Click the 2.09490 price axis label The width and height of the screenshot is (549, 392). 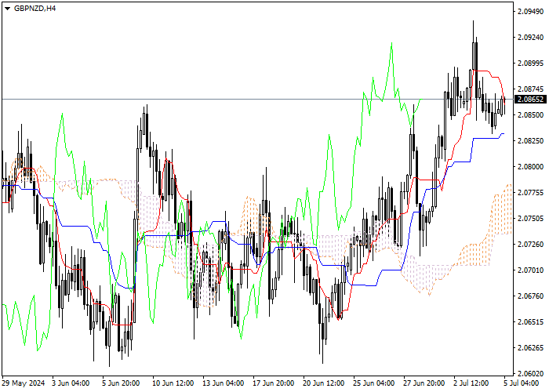530,12
